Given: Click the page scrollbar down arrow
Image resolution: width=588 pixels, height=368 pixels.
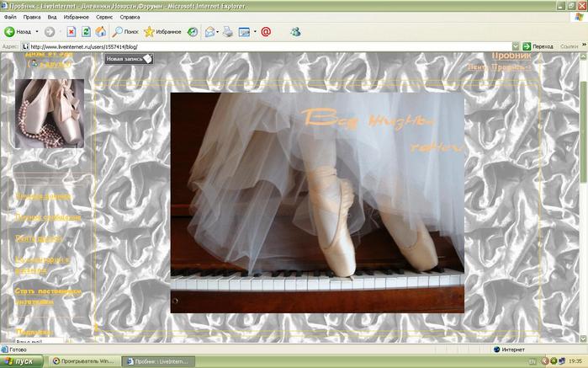Looking at the screenshot, I should 583,339.
